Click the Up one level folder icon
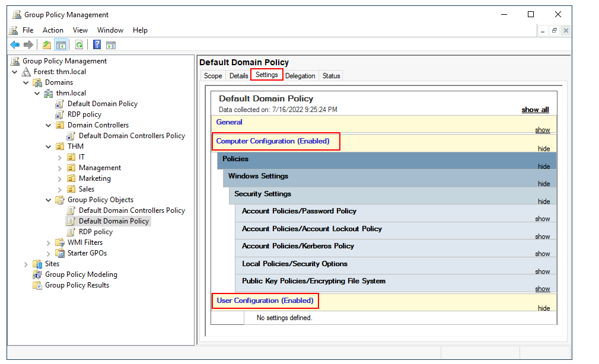This screenshot has height=364, width=599. point(47,45)
